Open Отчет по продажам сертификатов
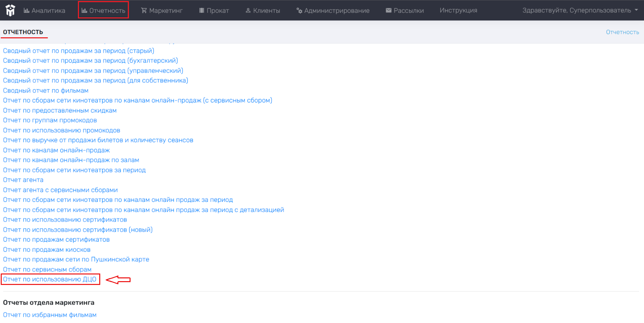 point(56,240)
